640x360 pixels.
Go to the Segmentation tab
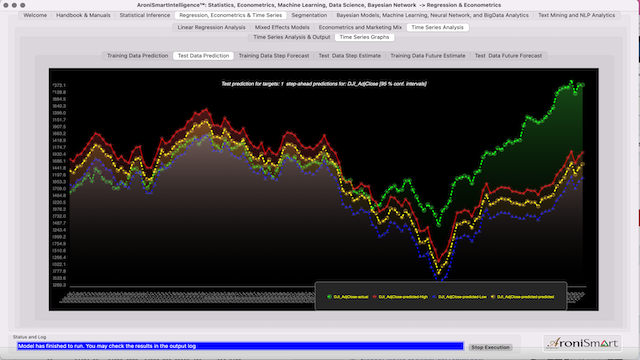tap(309, 15)
